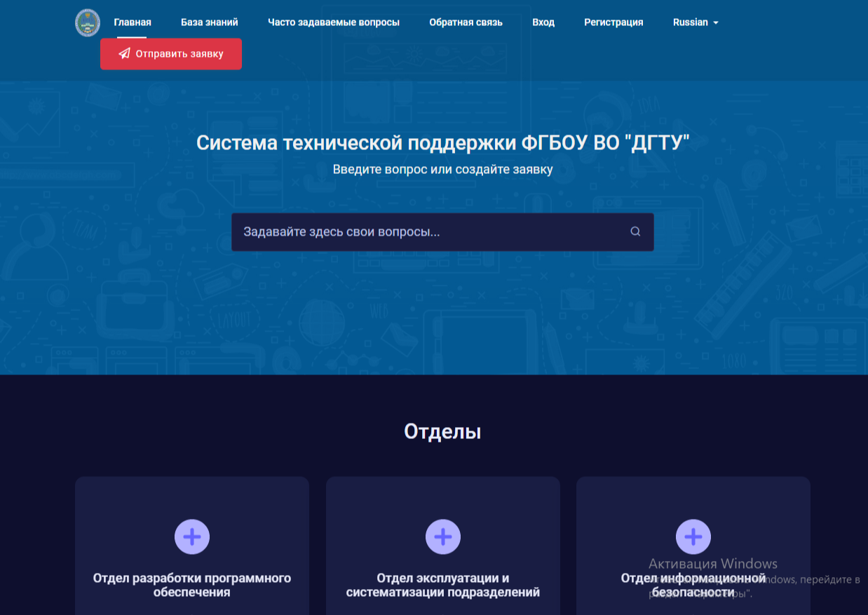Image resolution: width=868 pixels, height=615 pixels.
Task: Select Отдел эксплуатации и систематизации подразделений title
Action: [x=443, y=585]
